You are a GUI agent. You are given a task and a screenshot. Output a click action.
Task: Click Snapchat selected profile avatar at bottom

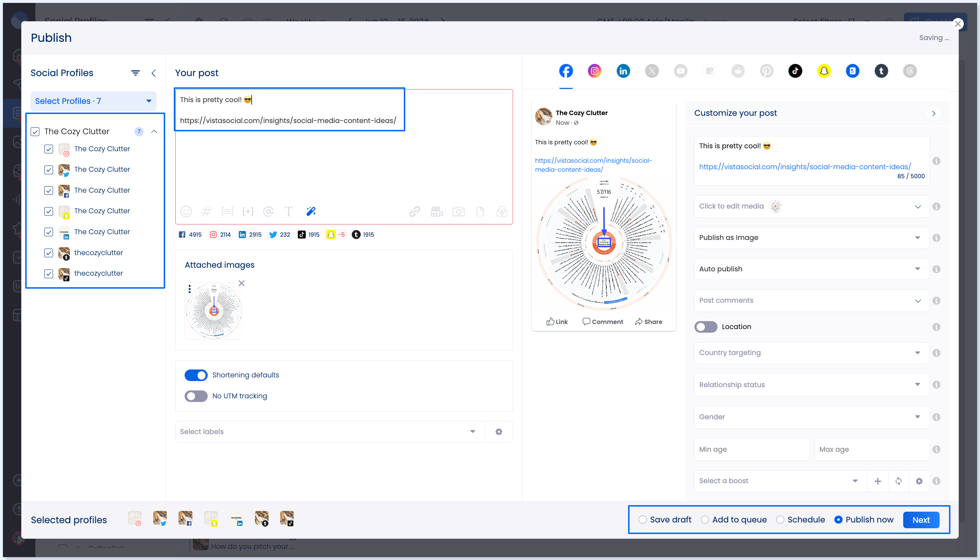211,519
